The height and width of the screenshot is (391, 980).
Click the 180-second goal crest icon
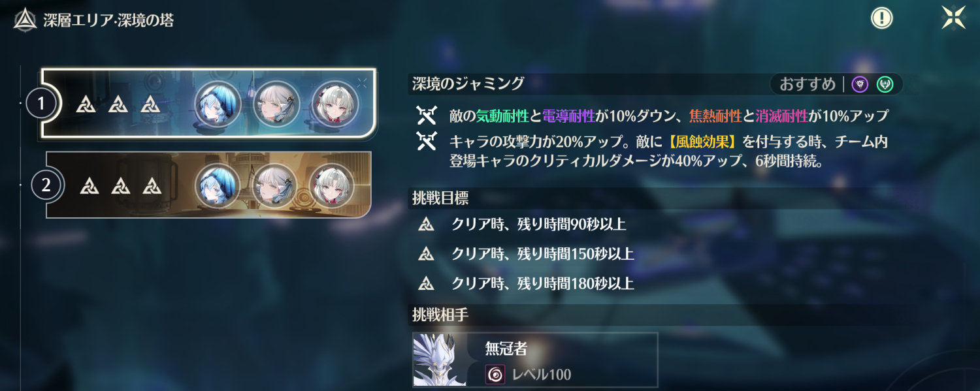pyautogui.click(x=426, y=284)
